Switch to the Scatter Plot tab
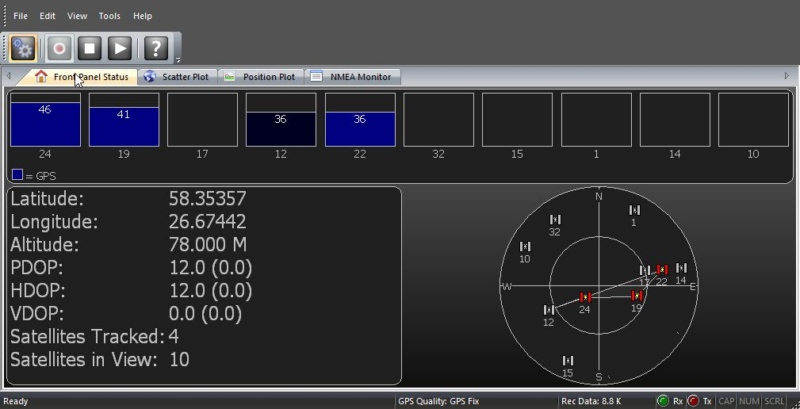The width and height of the screenshot is (800, 409). [177, 77]
